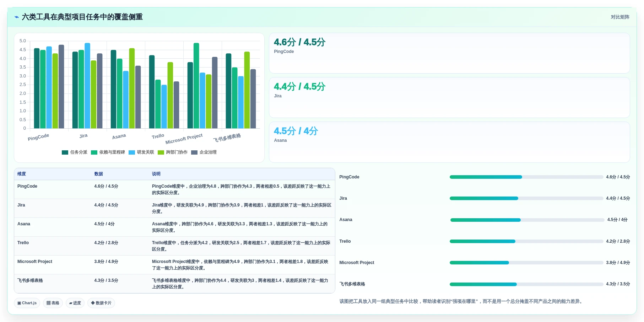The height and width of the screenshot is (322, 644).
Task: Click the Microsoft Project progress bar
Action: coord(526,263)
